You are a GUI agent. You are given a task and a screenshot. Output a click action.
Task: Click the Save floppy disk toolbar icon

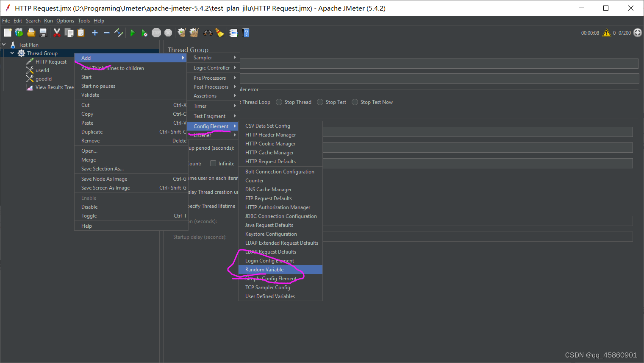[43, 33]
